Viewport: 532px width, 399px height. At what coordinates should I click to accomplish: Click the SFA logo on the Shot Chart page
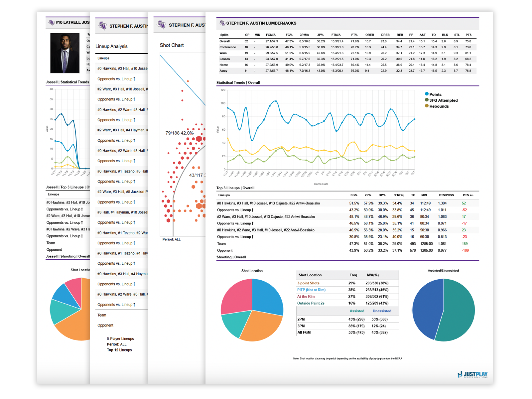pos(162,25)
